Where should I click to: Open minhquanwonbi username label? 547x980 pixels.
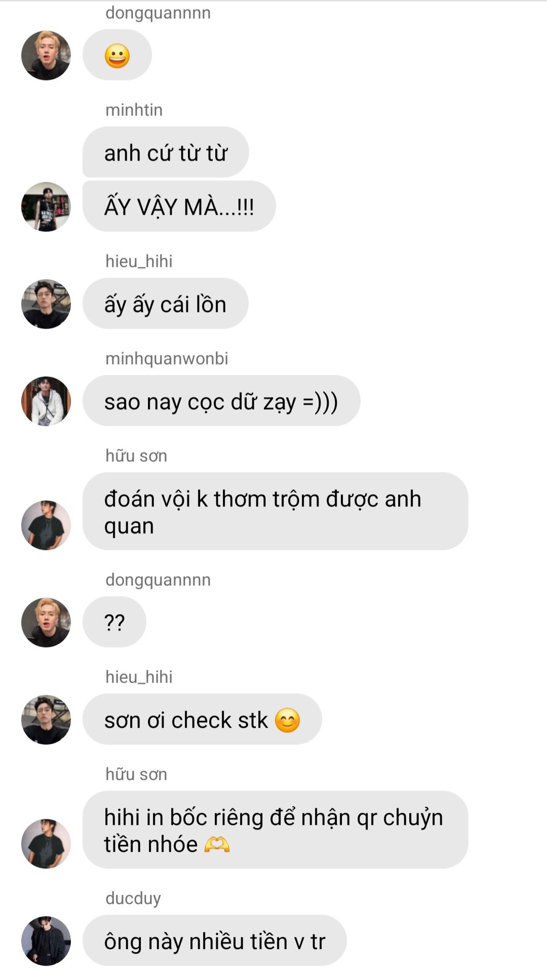pos(167,358)
